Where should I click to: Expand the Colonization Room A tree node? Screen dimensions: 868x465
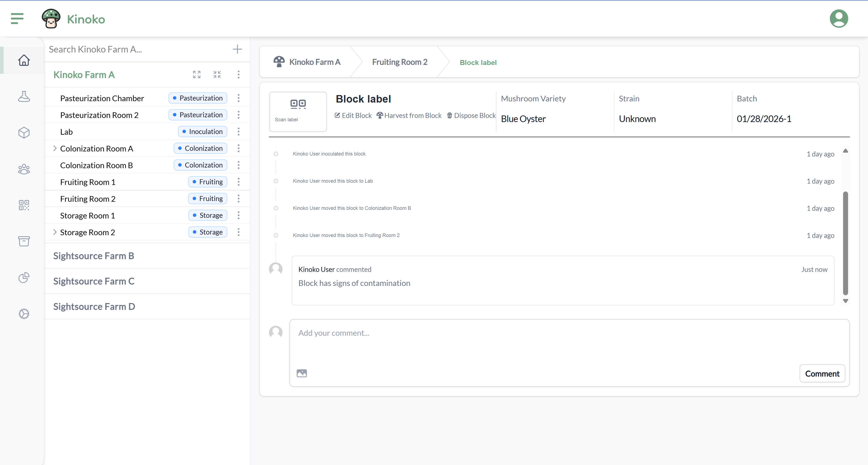(55, 148)
